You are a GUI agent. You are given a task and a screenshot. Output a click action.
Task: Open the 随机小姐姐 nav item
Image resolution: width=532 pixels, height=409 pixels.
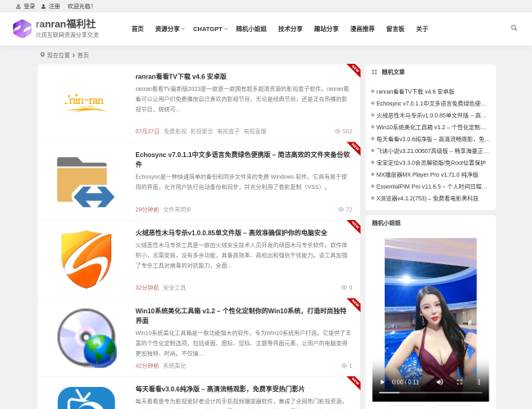(x=251, y=29)
